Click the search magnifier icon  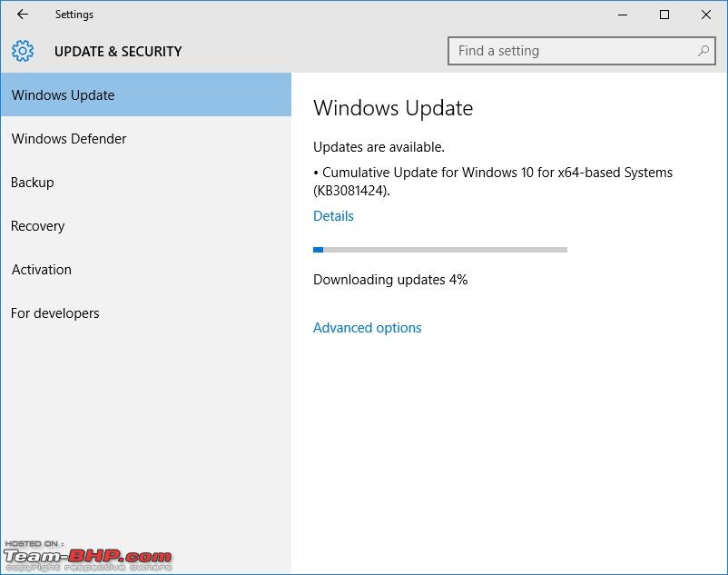703,51
